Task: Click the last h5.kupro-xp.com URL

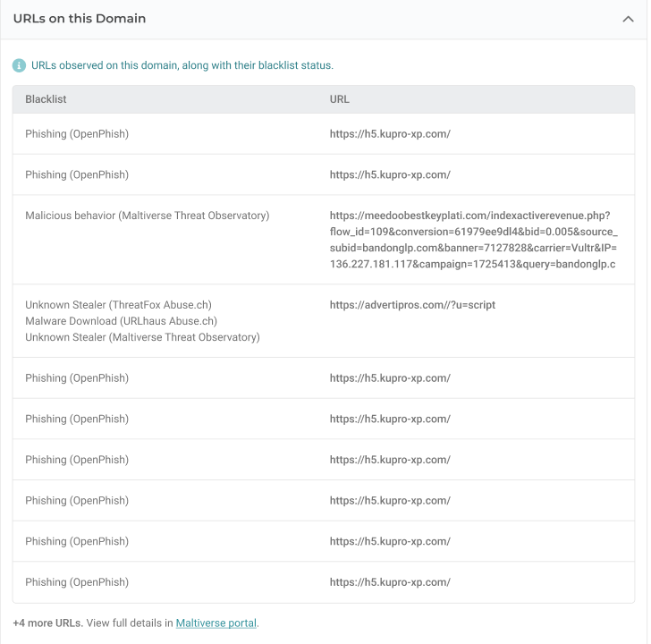Action: pos(389,582)
